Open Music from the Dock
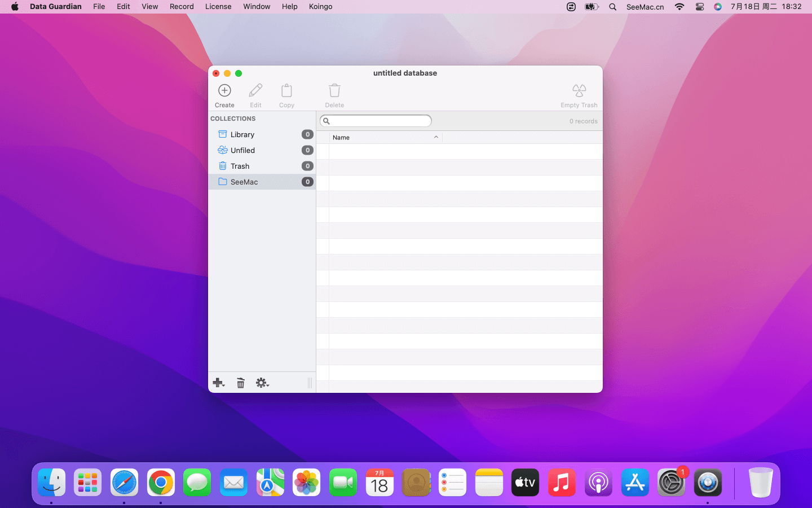Viewport: 812px width, 508px height. 562,483
